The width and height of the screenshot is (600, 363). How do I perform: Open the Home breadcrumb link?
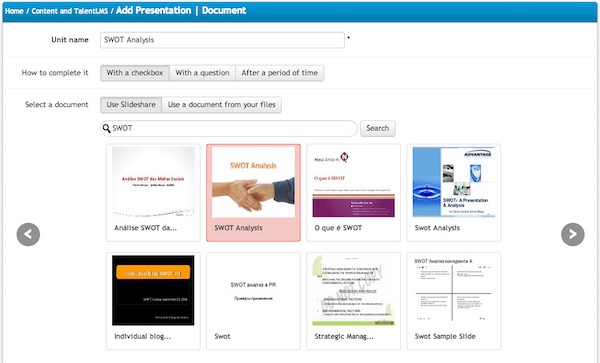point(14,11)
